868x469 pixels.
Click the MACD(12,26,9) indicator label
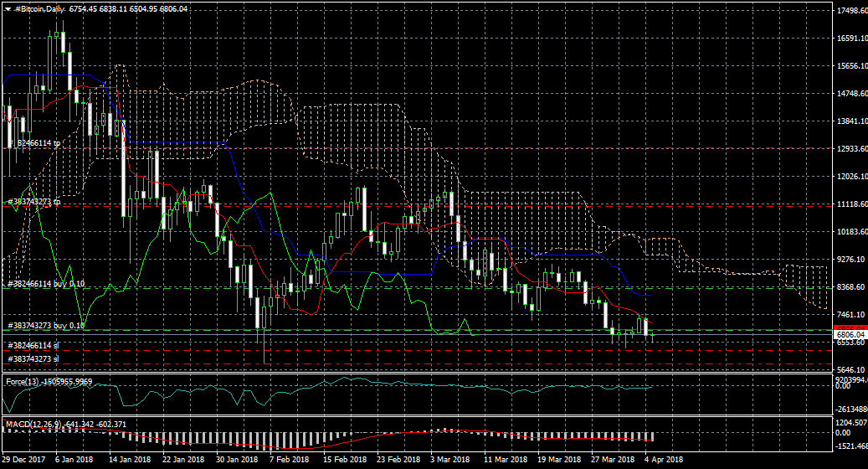pos(29,425)
